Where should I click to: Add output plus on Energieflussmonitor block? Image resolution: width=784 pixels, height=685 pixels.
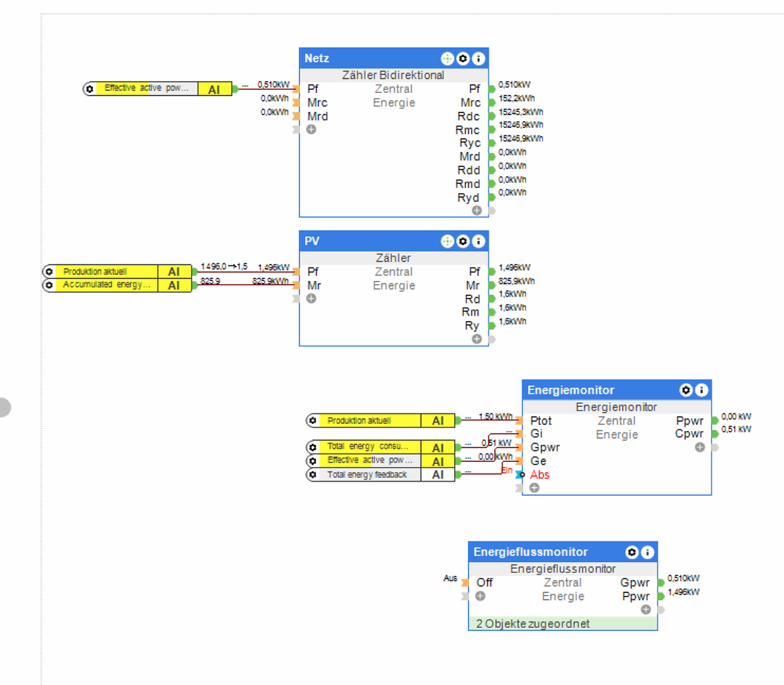point(646,610)
